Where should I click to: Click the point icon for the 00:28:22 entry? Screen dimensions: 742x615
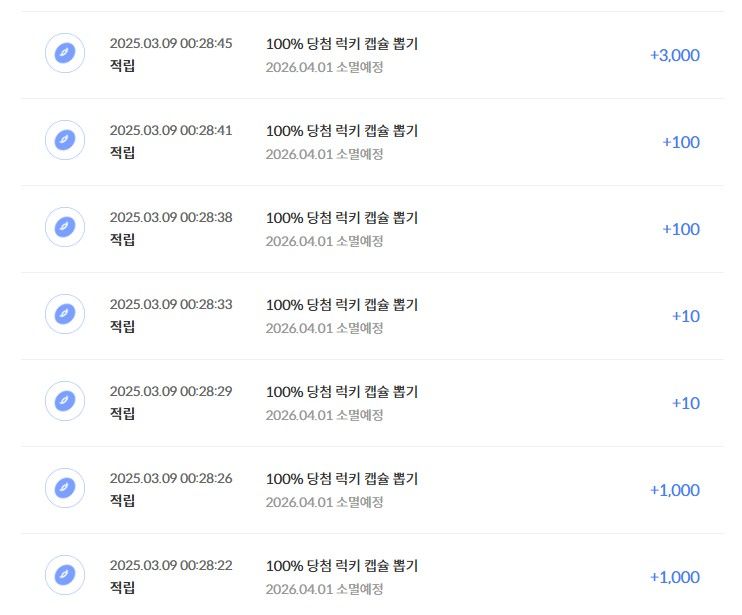point(65,575)
